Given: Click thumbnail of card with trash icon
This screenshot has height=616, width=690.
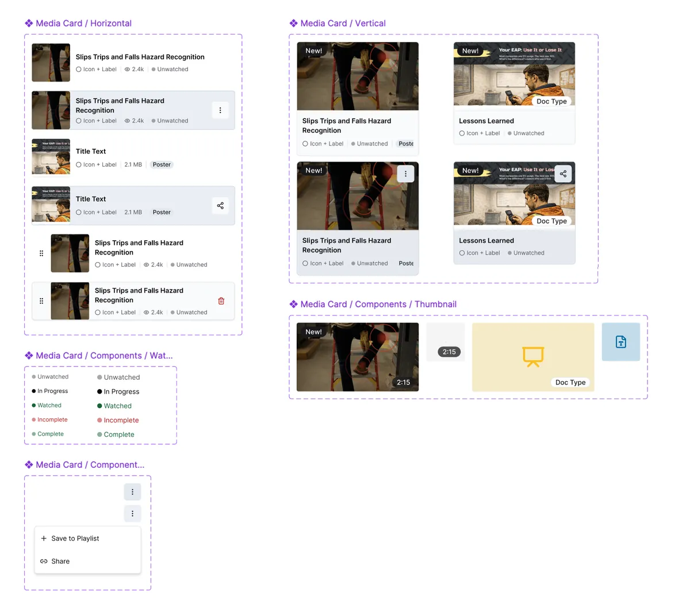Looking at the screenshot, I should pyautogui.click(x=70, y=301).
